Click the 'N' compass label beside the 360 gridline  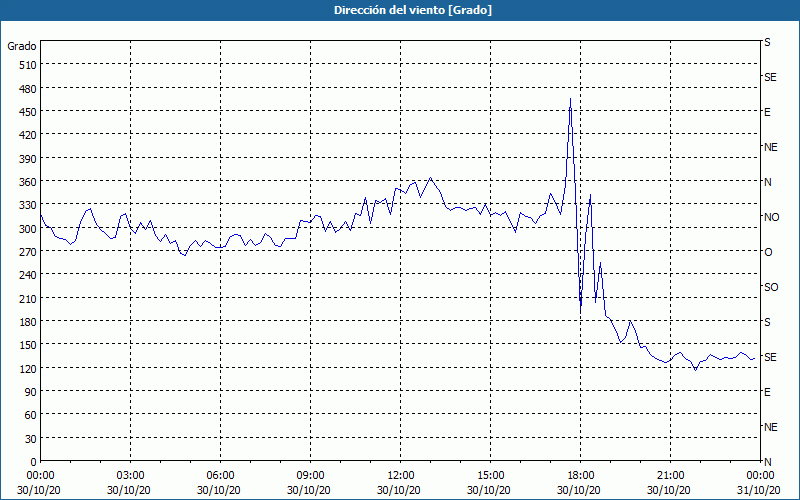tap(768, 182)
